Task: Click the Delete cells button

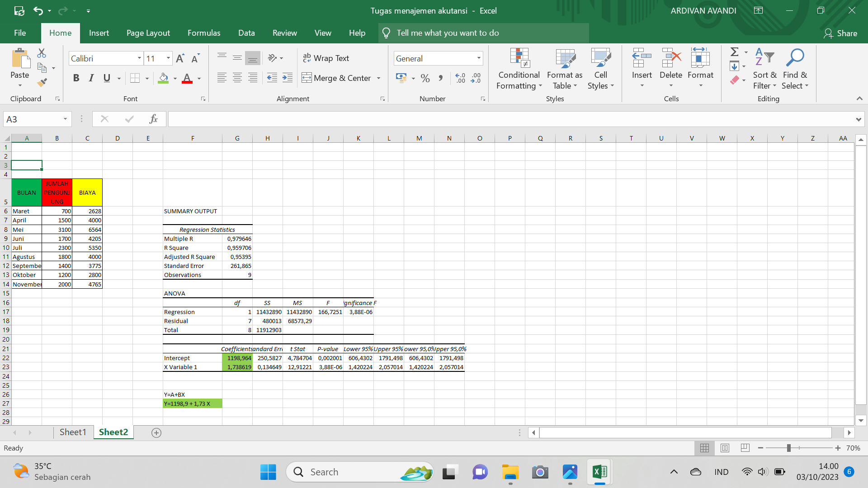Action: click(x=671, y=68)
